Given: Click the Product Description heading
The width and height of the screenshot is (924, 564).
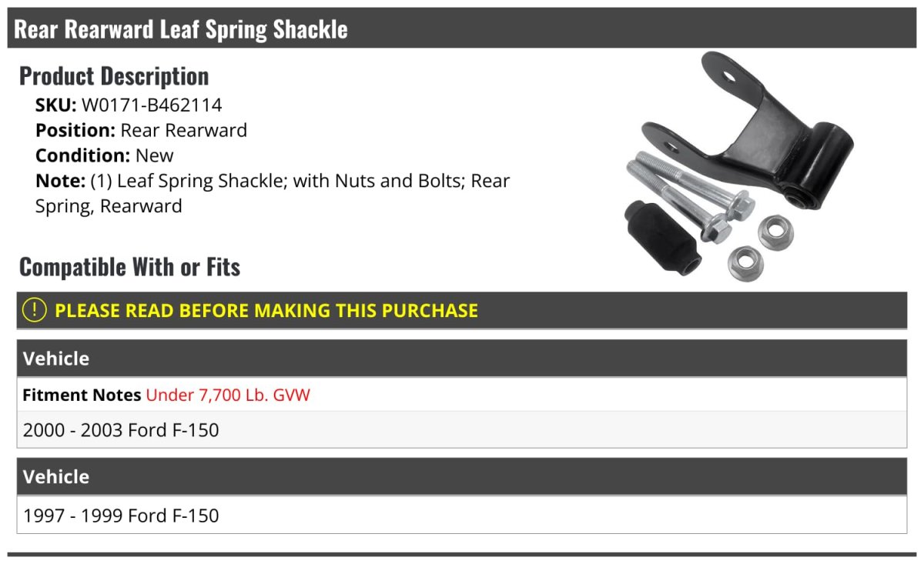Looking at the screenshot, I should 114,75.
